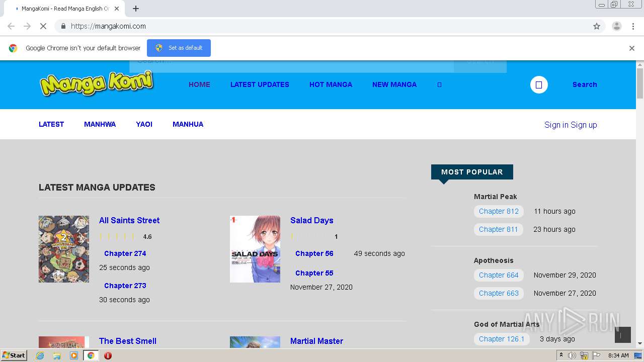Open Martial Peak Chapter 812

[x=499, y=211]
